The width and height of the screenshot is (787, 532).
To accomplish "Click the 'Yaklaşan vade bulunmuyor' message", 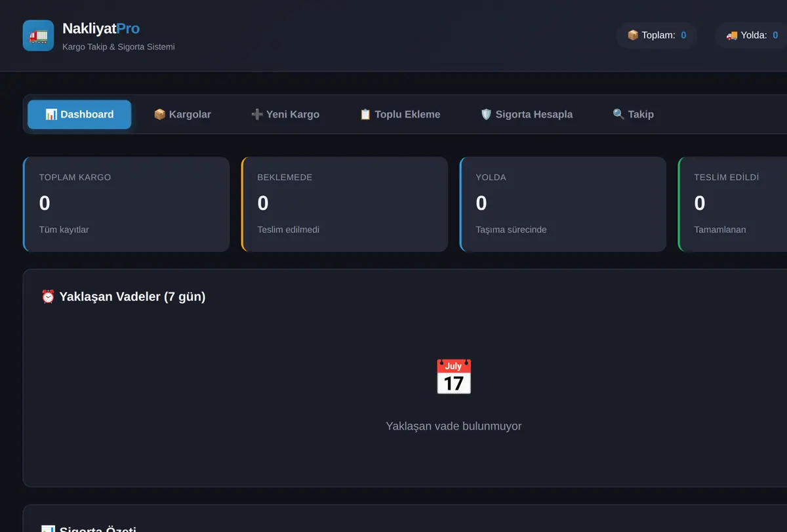I will point(454,426).
